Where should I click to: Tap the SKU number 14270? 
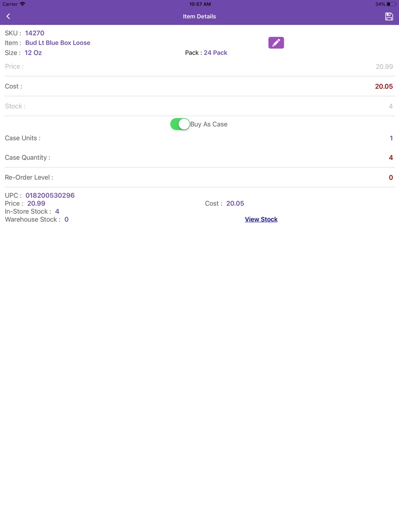pyautogui.click(x=35, y=33)
